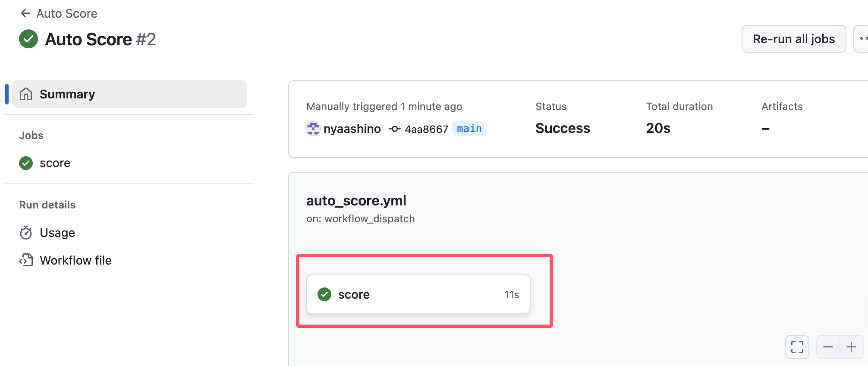Click the Re-run all jobs button
The image size is (868, 366).
coord(794,39)
